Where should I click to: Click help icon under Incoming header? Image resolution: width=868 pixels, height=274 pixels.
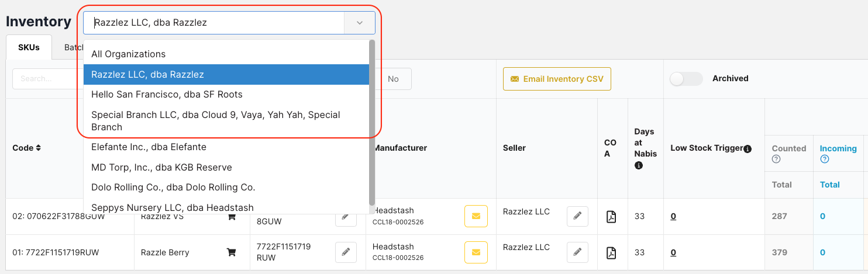tap(824, 159)
